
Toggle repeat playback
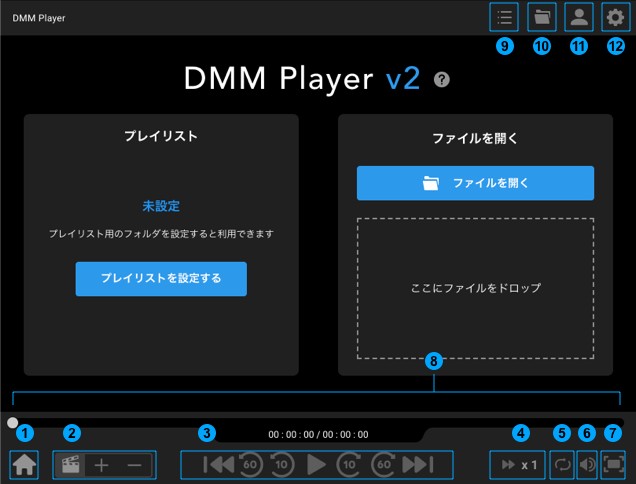[562, 465]
